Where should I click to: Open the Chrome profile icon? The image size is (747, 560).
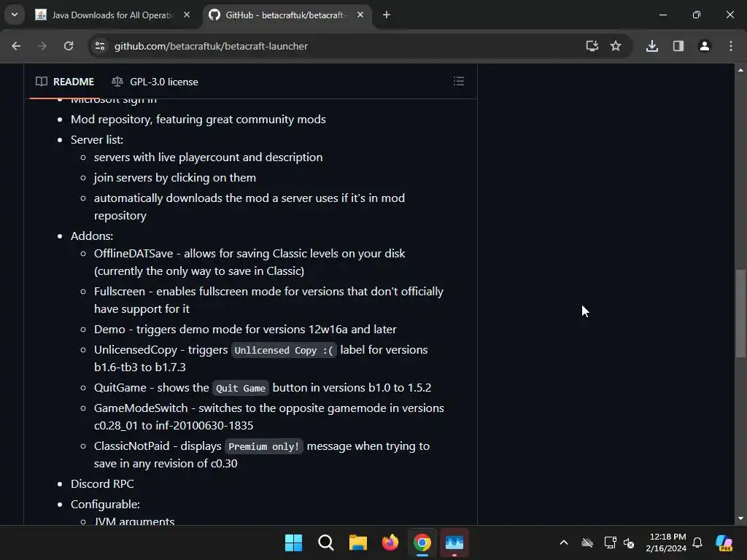704,46
